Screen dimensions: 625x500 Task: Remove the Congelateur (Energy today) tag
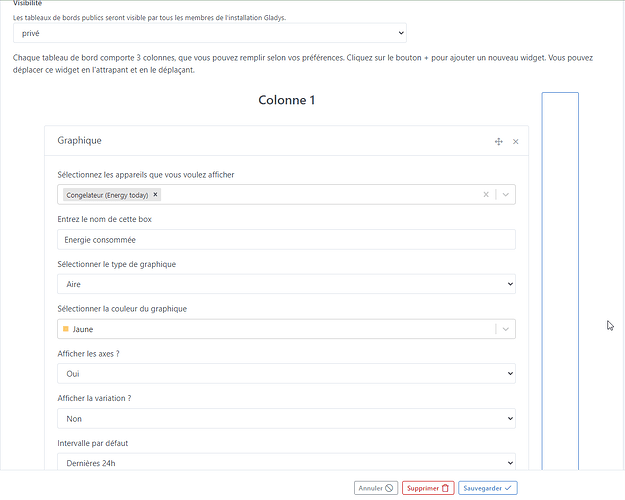156,195
